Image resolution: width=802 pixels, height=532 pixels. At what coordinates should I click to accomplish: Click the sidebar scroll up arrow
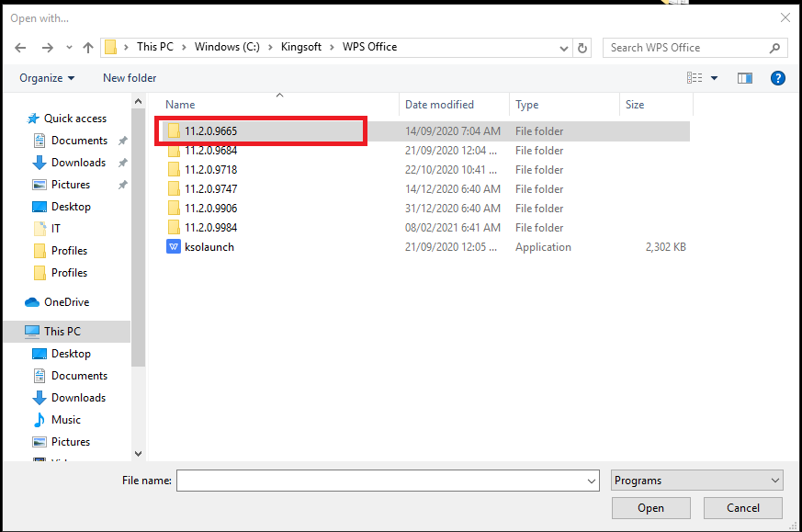(x=138, y=101)
